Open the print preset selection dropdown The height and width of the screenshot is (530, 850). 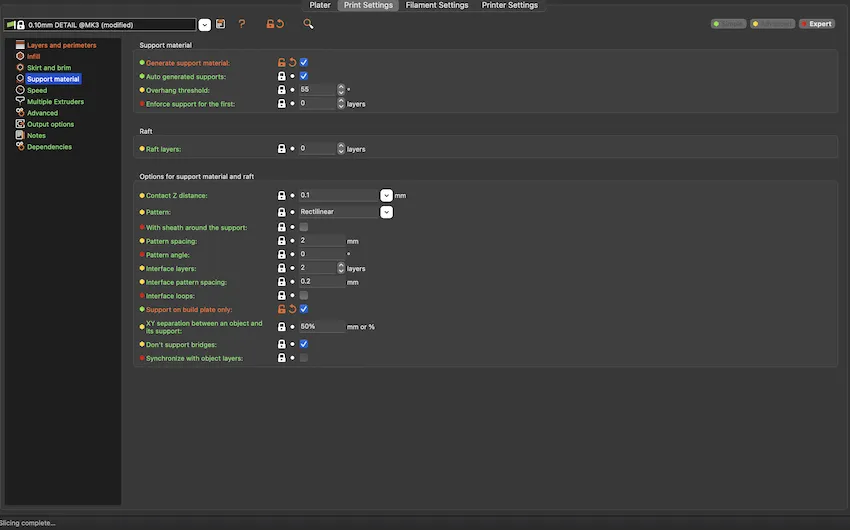tap(204, 24)
